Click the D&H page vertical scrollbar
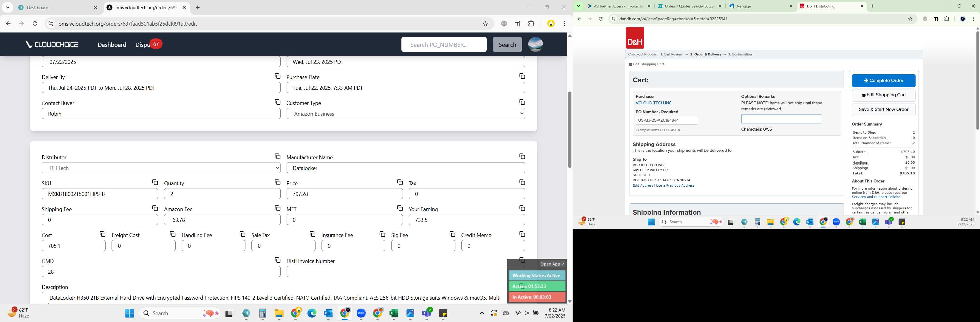The height and width of the screenshot is (322, 980). click(x=977, y=80)
